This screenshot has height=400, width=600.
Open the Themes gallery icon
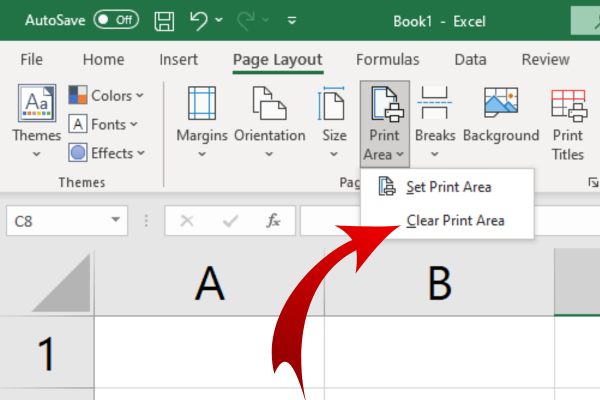tap(37, 103)
